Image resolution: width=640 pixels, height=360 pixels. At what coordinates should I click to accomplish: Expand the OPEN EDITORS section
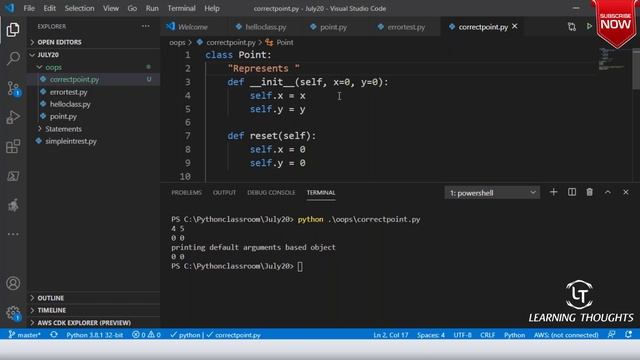(x=93, y=42)
